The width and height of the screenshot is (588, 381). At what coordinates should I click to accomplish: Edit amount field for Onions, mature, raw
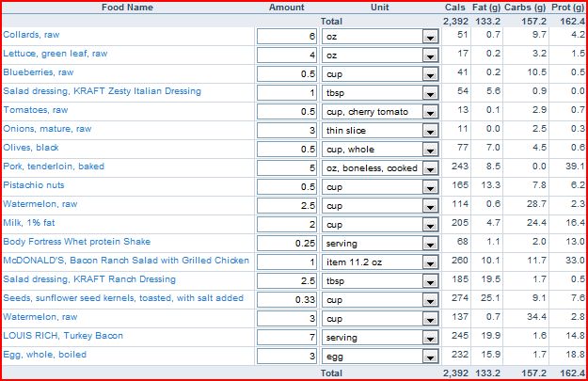coord(287,131)
